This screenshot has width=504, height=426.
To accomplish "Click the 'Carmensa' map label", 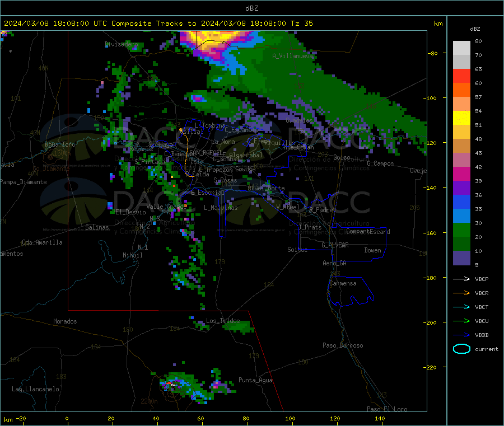I will [343, 283].
